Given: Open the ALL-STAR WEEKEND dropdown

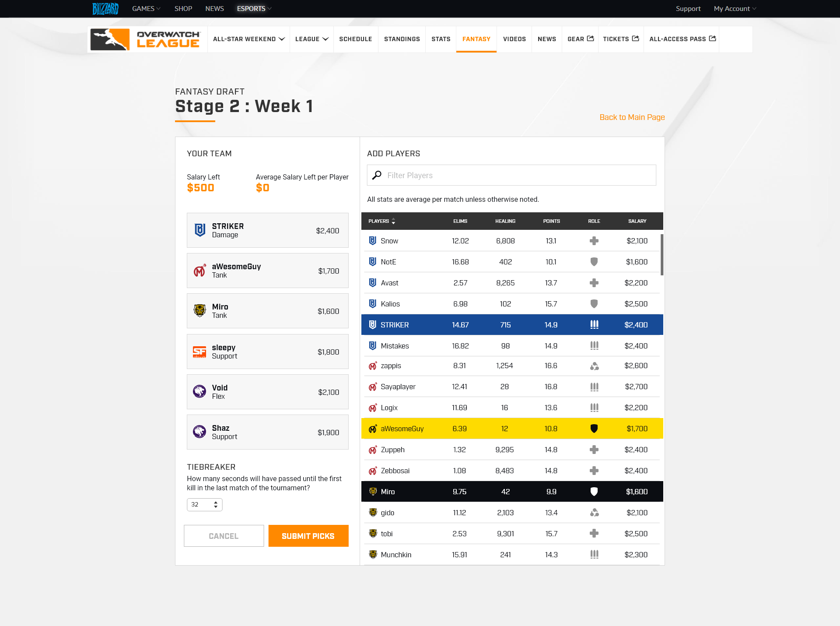Looking at the screenshot, I should coord(248,39).
